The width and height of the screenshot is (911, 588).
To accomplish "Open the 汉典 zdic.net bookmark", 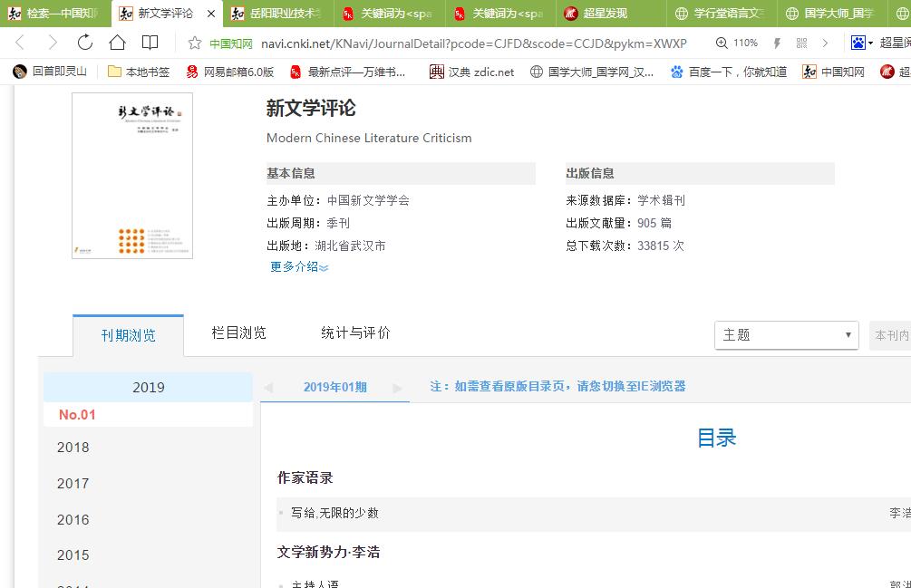I will tap(471, 72).
